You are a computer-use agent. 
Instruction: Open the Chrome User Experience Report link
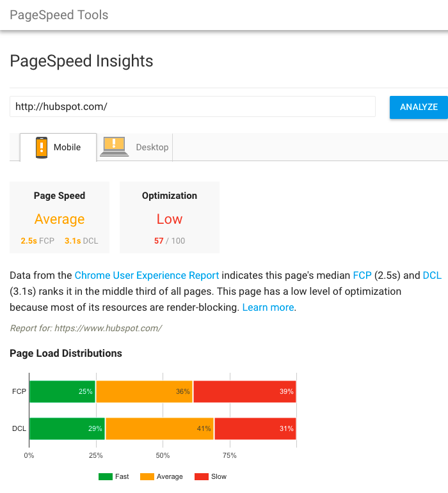click(x=147, y=276)
